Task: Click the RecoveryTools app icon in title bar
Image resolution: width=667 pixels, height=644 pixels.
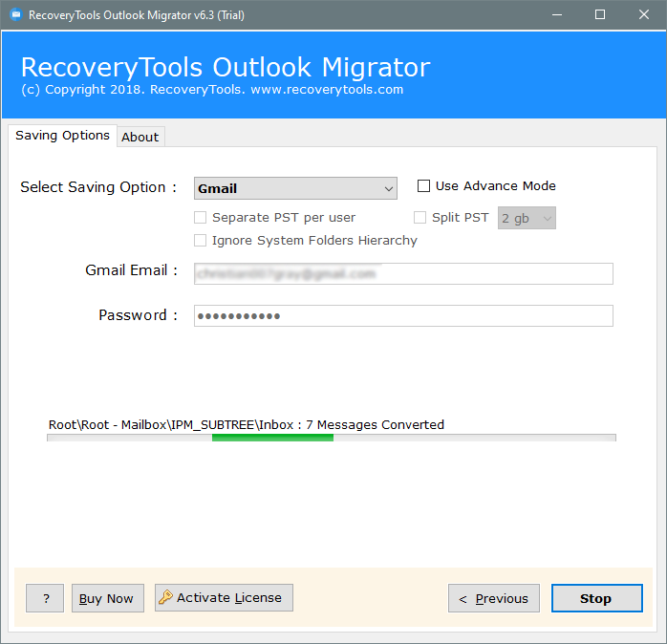Action: point(15,15)
